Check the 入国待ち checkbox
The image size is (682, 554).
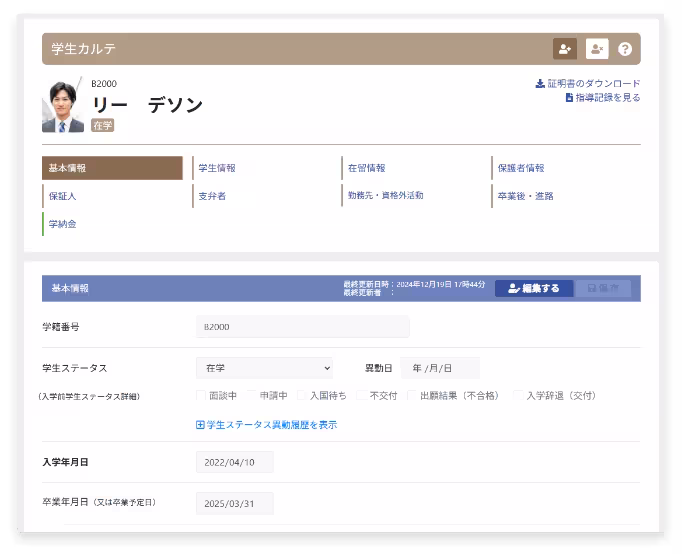[301, 396]
